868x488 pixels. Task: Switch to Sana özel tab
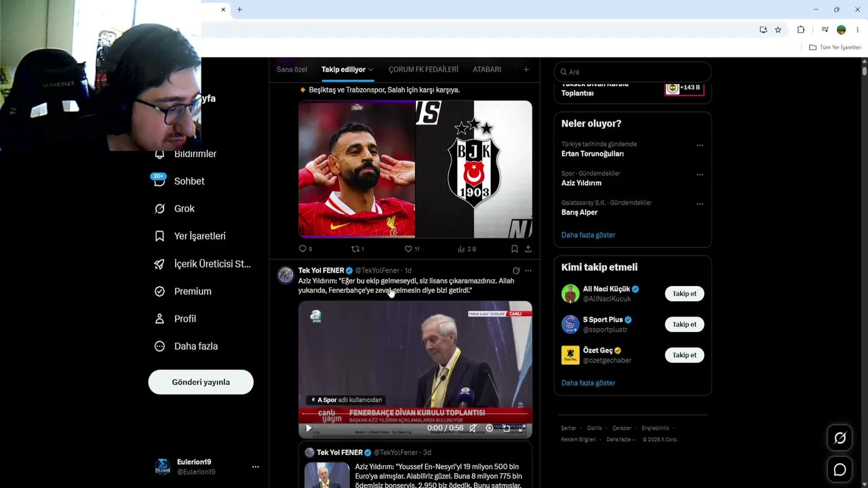(292, 69)
